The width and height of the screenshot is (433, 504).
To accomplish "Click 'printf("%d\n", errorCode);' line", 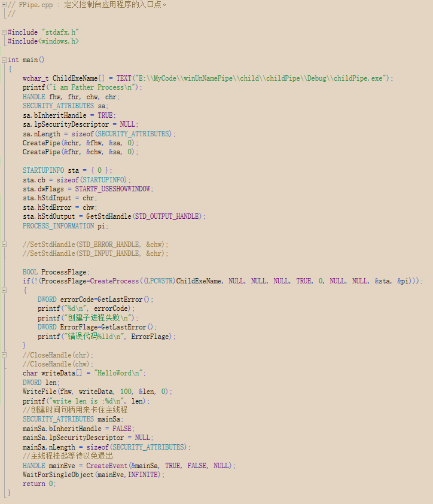I will point(86,308).
